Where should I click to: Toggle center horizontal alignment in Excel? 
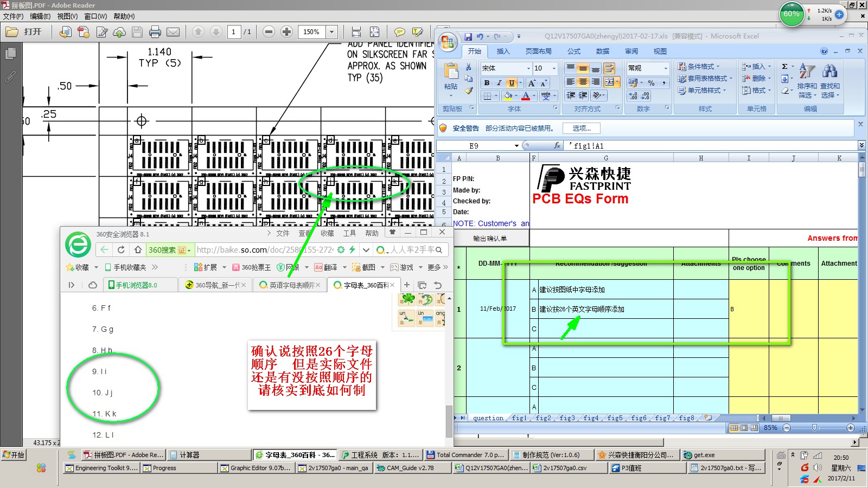click(x=583, y=82)
